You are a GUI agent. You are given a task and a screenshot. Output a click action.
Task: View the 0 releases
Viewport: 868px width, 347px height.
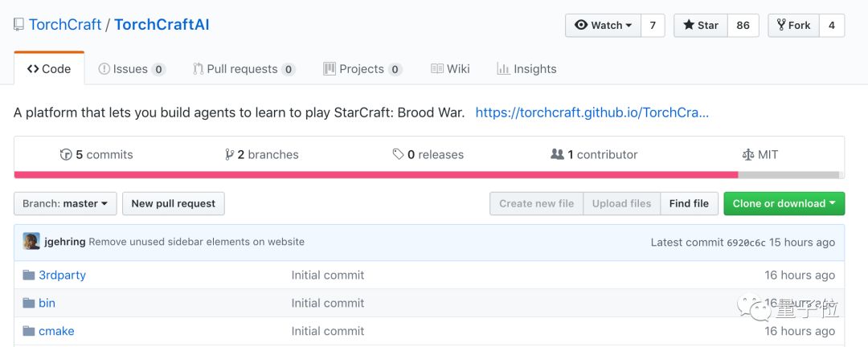coord(428,154)
